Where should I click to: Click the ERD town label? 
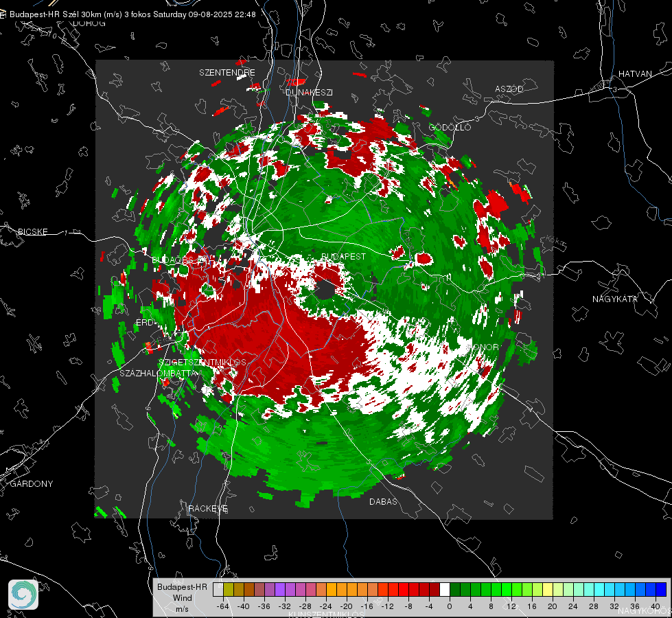[144, 323]
